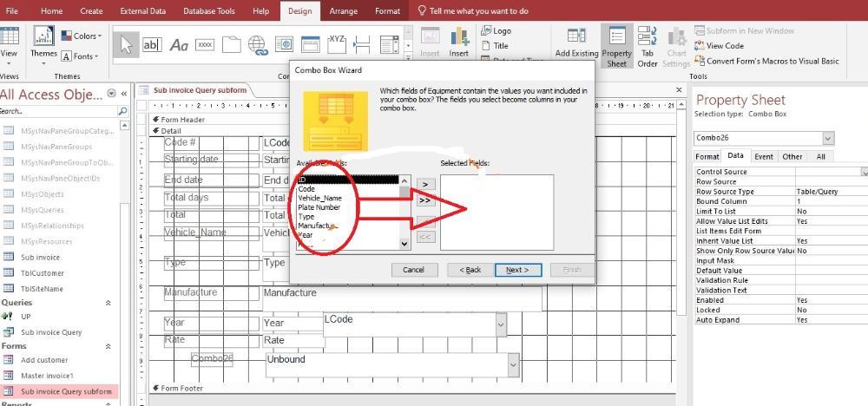
Task: Insert a Logo into the form
Action: tap(496, 30)
